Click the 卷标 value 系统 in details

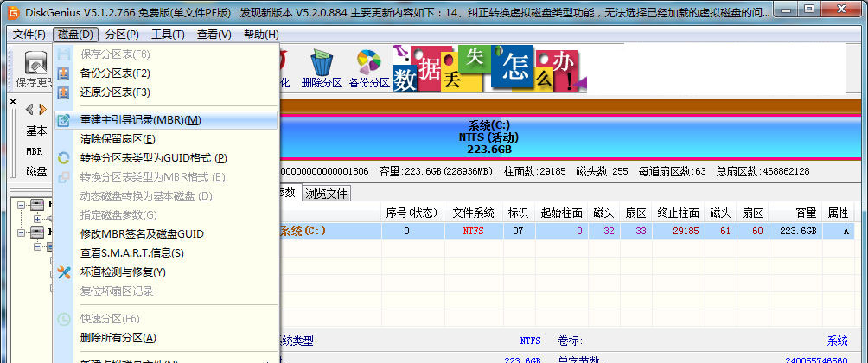837,341
